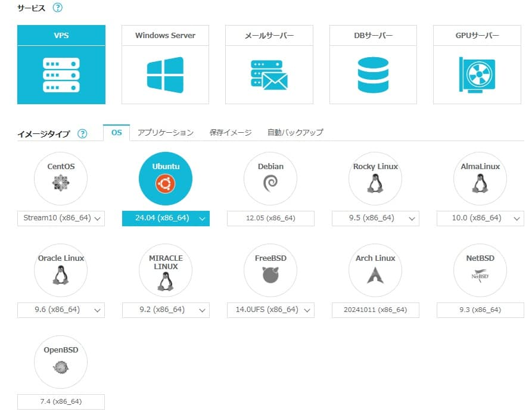Open the CentOS Stream10 version dropdown
This screenshot has height=418, width=532.
click(x=61, y=219)
